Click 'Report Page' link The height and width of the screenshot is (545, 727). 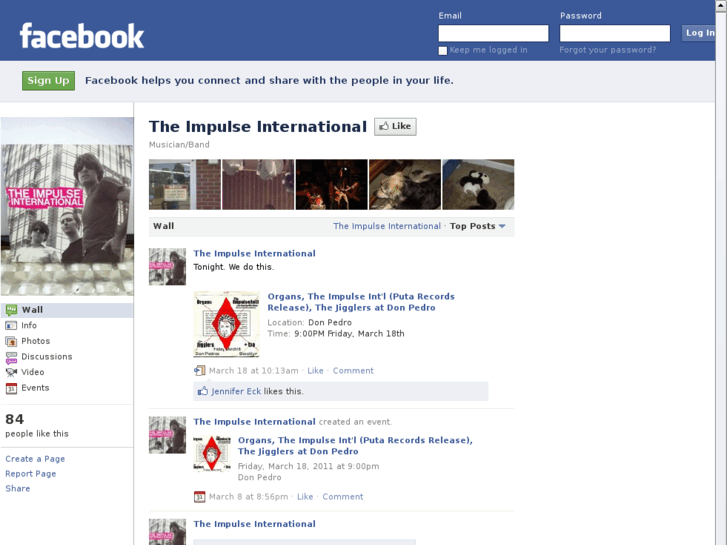pyautogui.click(x=31, y=474)
